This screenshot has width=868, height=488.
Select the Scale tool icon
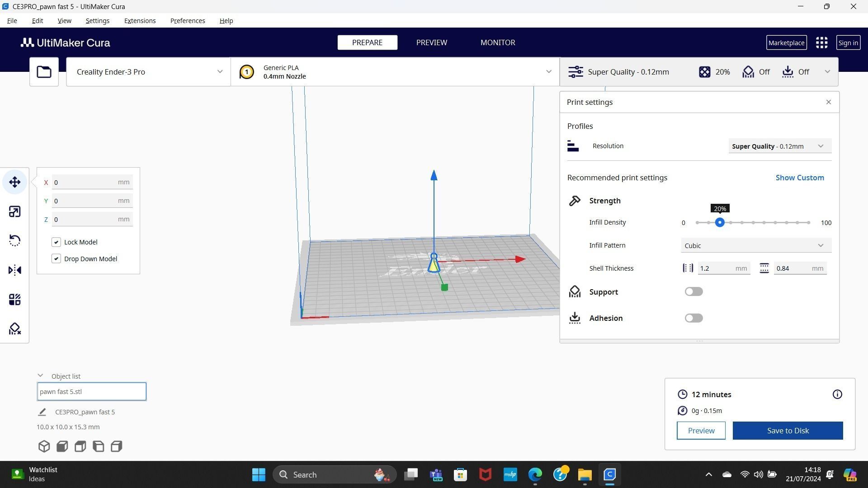14,211
